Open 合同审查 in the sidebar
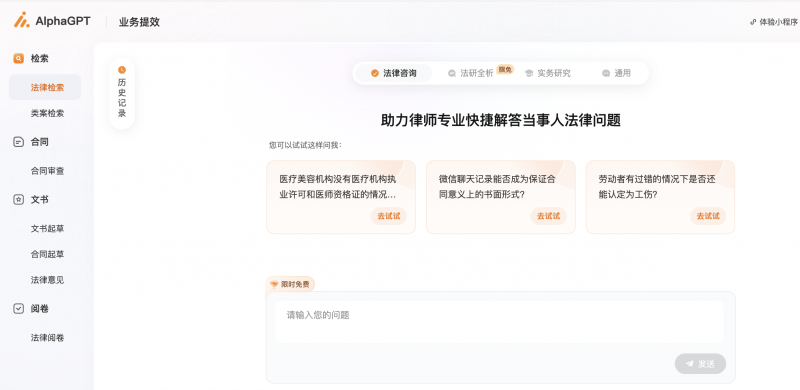The width and height of the screenshot is (800, 390). tap(47, 171)
